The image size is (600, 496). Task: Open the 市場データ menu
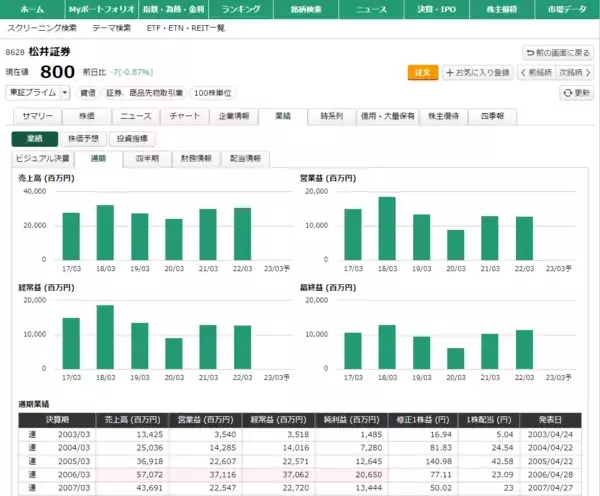pyautogui.click(x=567, y=9)
